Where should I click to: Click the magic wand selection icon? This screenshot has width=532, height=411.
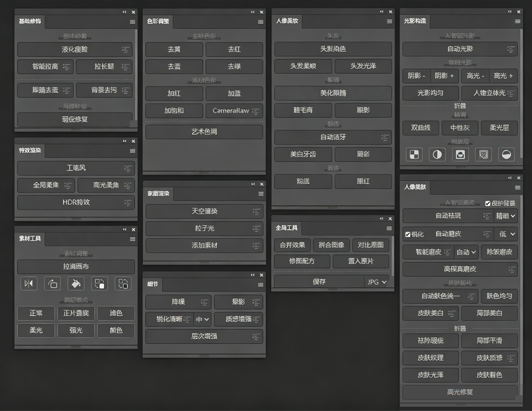click(483, 154)
